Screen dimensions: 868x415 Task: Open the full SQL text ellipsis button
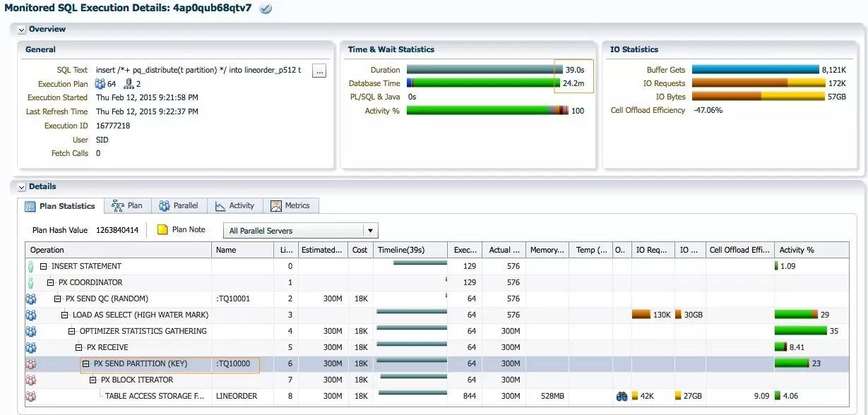(x=319, y=71)
